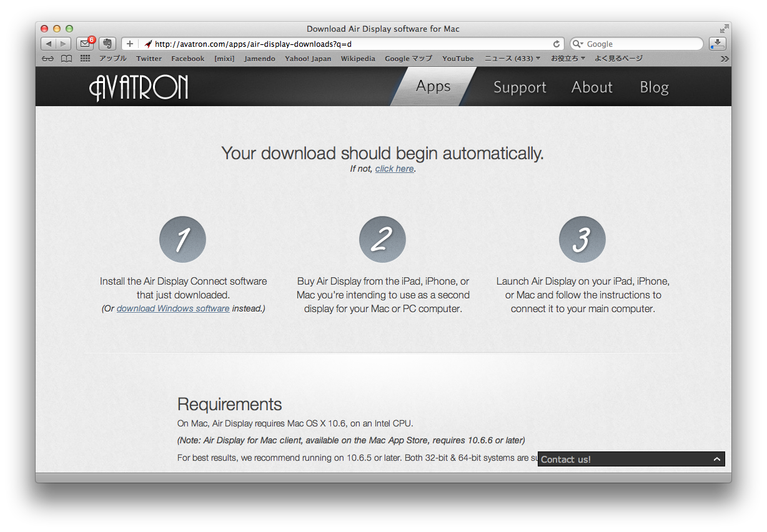Open Reading List glasses icon
Image resolution: width=767 pixels, height=532 pixels.
tap(48, 59)
